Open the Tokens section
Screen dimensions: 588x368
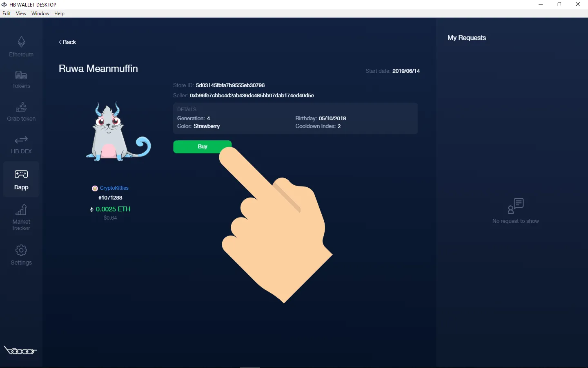click(x=21, y=78)
